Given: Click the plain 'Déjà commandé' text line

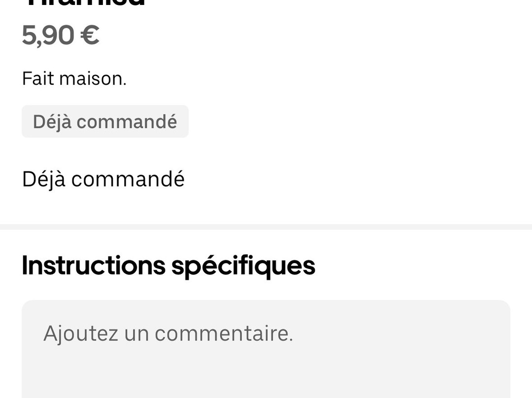Looking at the screenshot, I should (x=103, y=179).
